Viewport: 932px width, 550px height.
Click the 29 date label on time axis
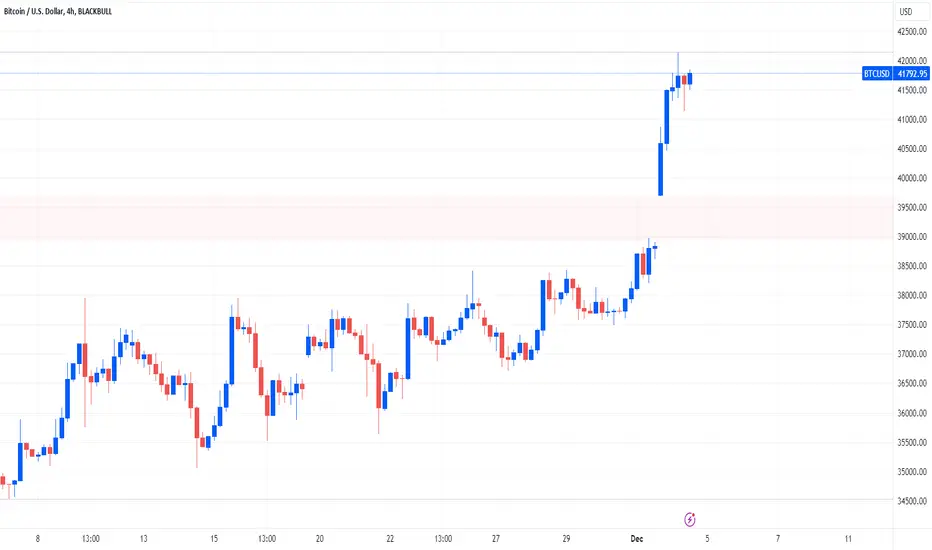point(566,539)
